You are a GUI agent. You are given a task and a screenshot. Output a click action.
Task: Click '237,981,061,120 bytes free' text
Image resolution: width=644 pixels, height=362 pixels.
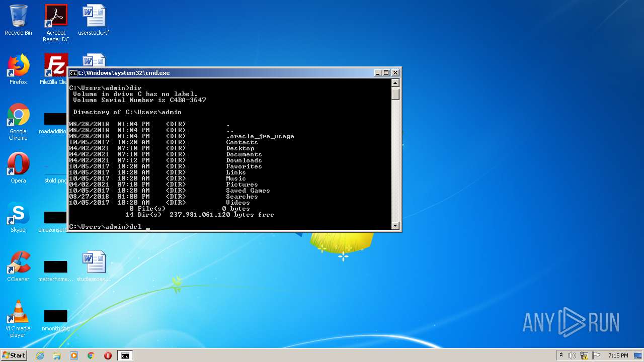coord(222,215)
